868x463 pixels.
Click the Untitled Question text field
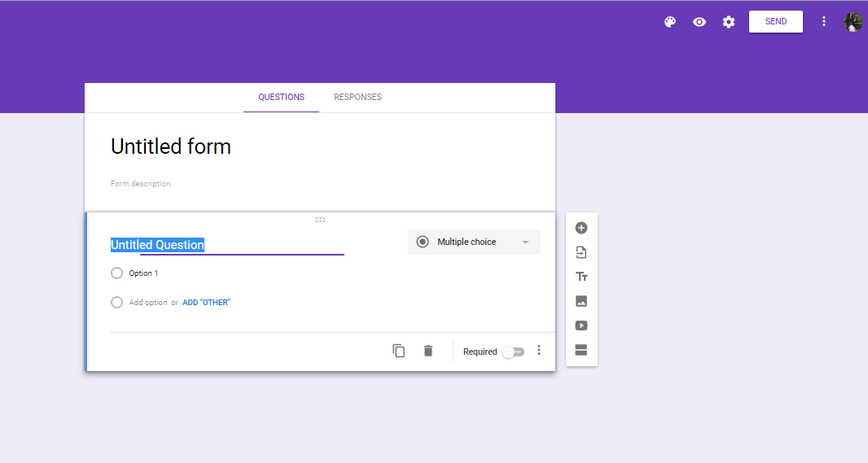coord(227,245)
